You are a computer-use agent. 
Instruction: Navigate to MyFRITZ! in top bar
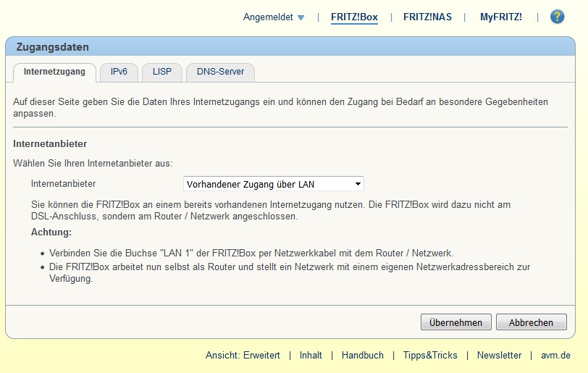[x=500, y=17]
